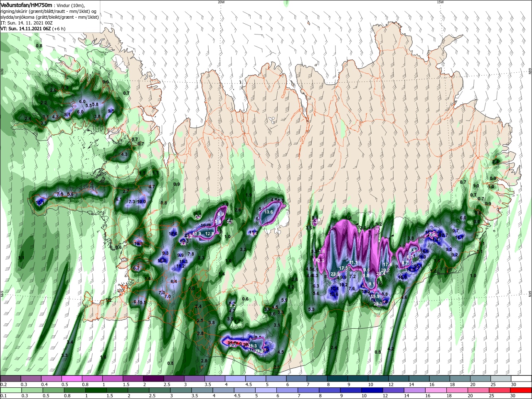The image size is (532, 399).
Task: Click the red 25 swatch in bottom legend row
Action: pos(500,390)
